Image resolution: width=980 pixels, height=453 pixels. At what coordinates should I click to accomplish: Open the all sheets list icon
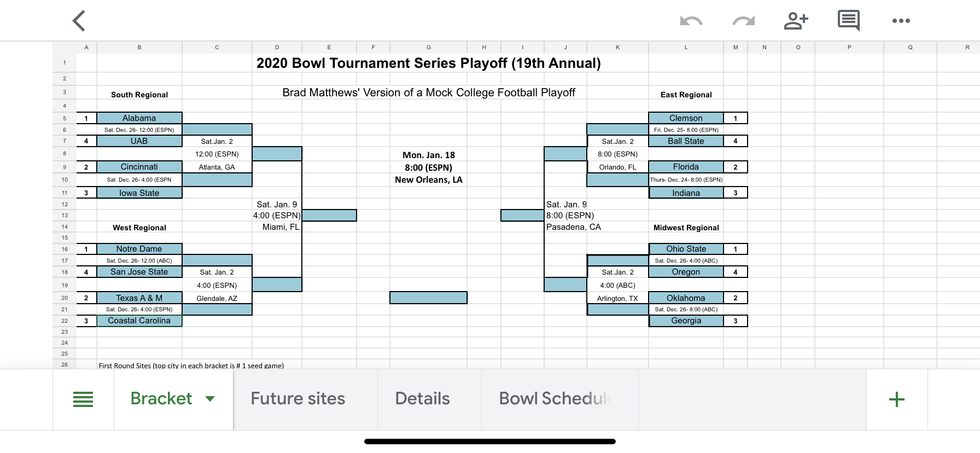[x=83, y=399]
